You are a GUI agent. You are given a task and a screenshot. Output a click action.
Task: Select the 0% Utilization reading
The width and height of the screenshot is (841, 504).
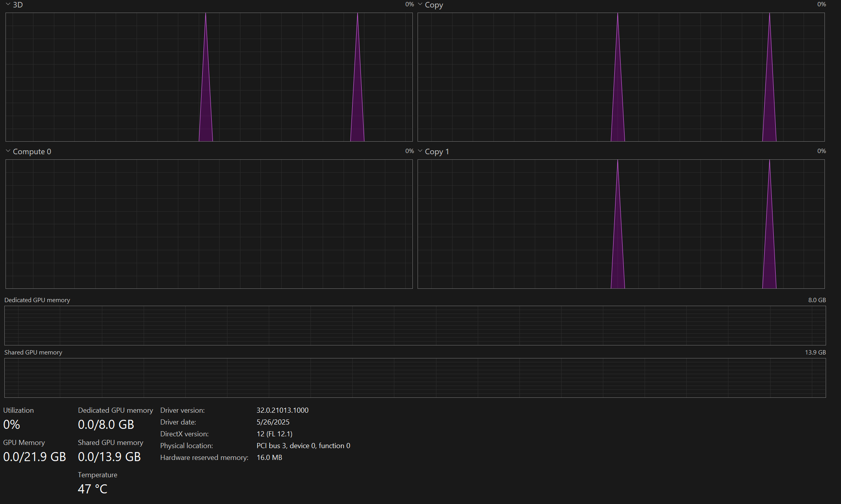click(x=12, y=425)
